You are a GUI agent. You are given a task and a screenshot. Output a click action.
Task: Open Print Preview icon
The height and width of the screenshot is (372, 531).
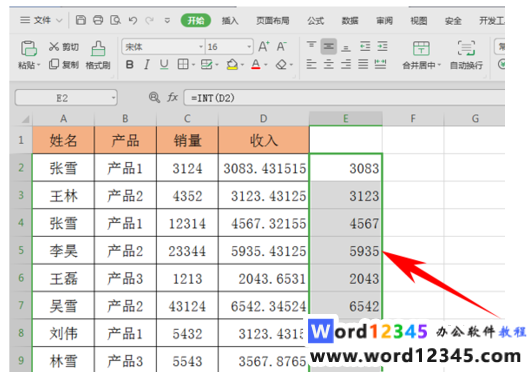[x=115, y=20]
